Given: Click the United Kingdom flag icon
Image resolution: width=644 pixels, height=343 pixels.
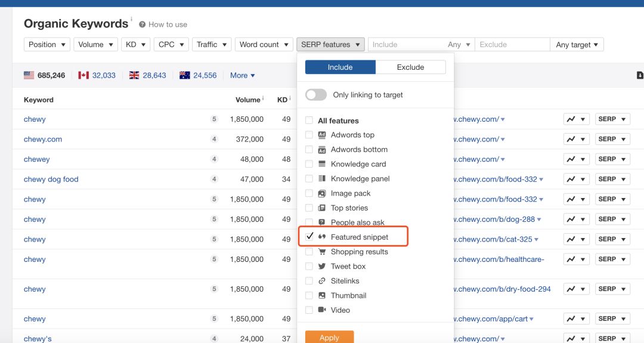Looking at the screenshot, I should tap(134, 75).
